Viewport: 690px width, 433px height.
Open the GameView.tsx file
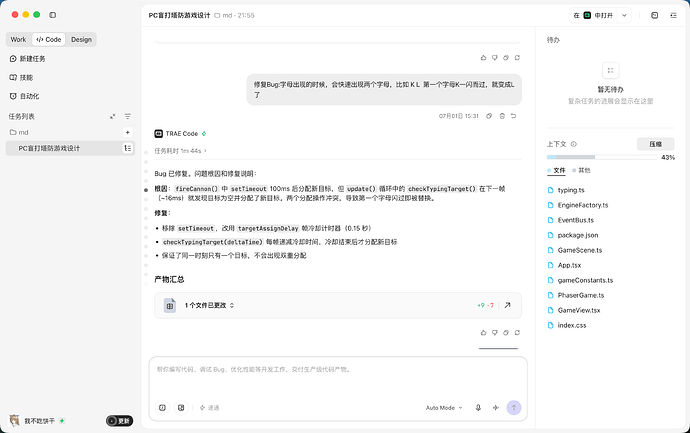pos(574,310)
